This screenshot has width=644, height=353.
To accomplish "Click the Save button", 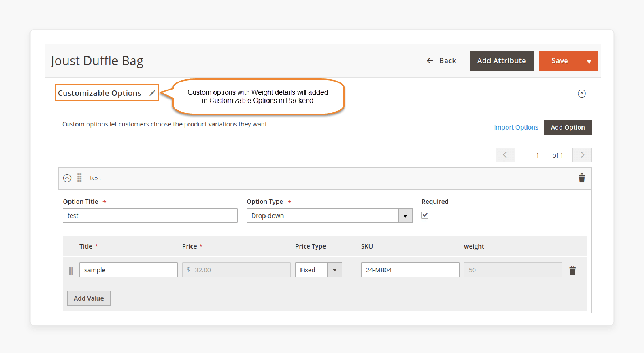I will coord(560,61).
